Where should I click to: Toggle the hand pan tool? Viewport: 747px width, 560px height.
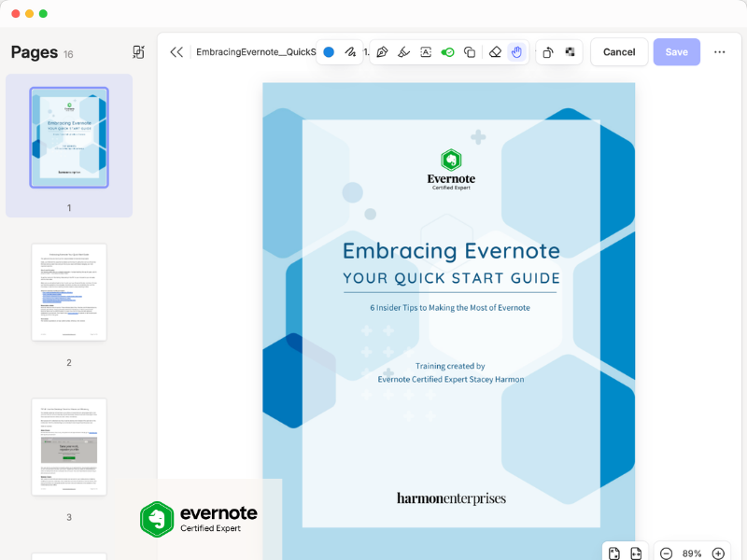(517, 52)
